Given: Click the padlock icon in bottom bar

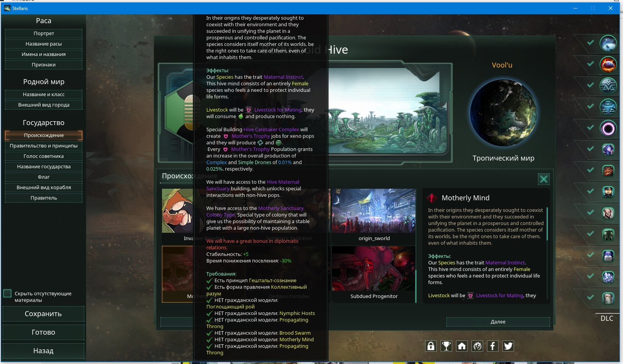Looking at the screenshot, I should [431, 346].
